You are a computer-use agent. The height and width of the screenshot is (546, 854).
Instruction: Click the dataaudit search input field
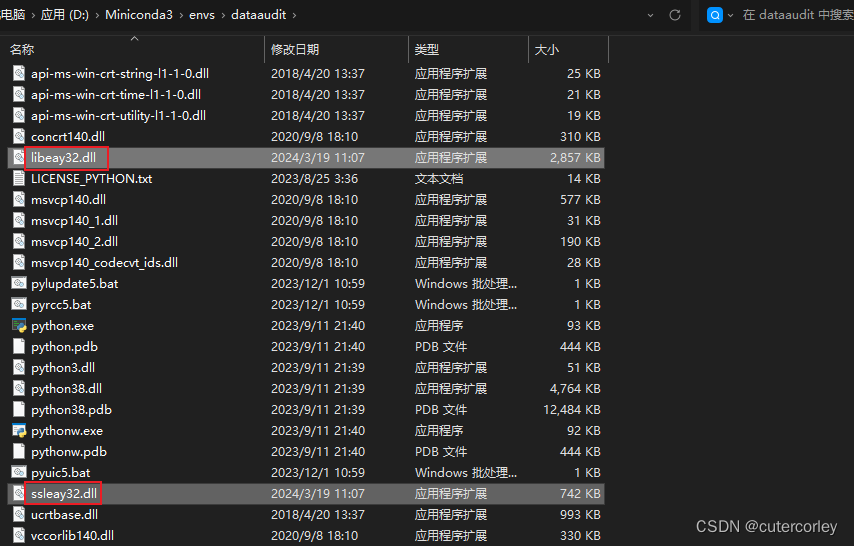pos(797,15)
